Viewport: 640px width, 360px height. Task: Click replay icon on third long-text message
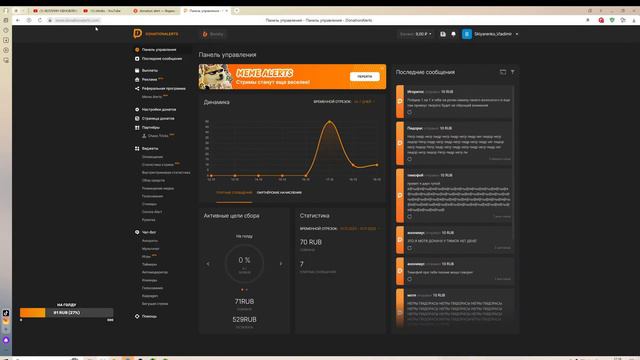pos(409,216)
